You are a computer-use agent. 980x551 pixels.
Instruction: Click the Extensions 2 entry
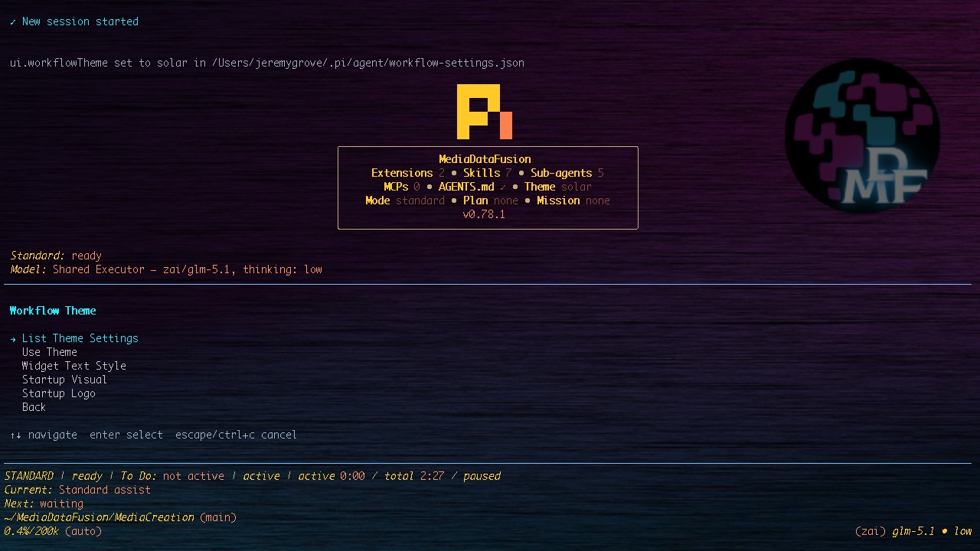pyautogui.click(x=408, y=173)
